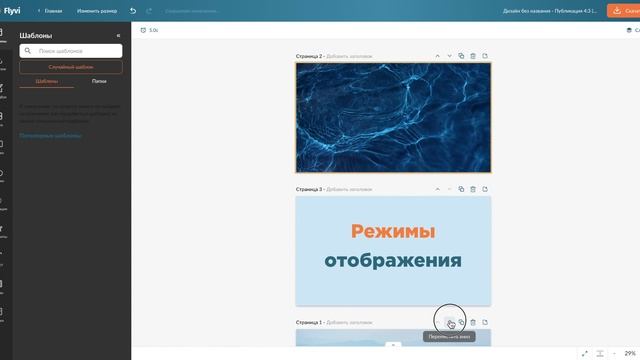The height and width of the screenshot is (360, 640).
Task: Duplicate Страница 2
Action: (x=461, y=56)
